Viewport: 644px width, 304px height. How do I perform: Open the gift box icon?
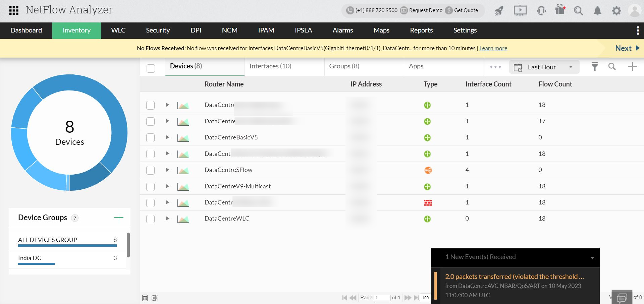pyautogui.click(x=560, y=9)
